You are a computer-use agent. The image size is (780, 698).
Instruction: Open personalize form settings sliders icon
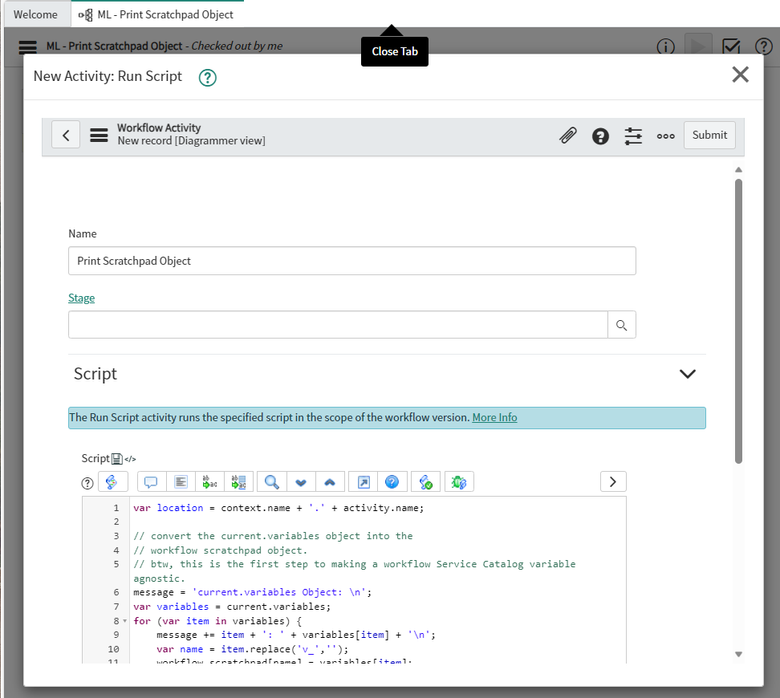tap(633, 136)
